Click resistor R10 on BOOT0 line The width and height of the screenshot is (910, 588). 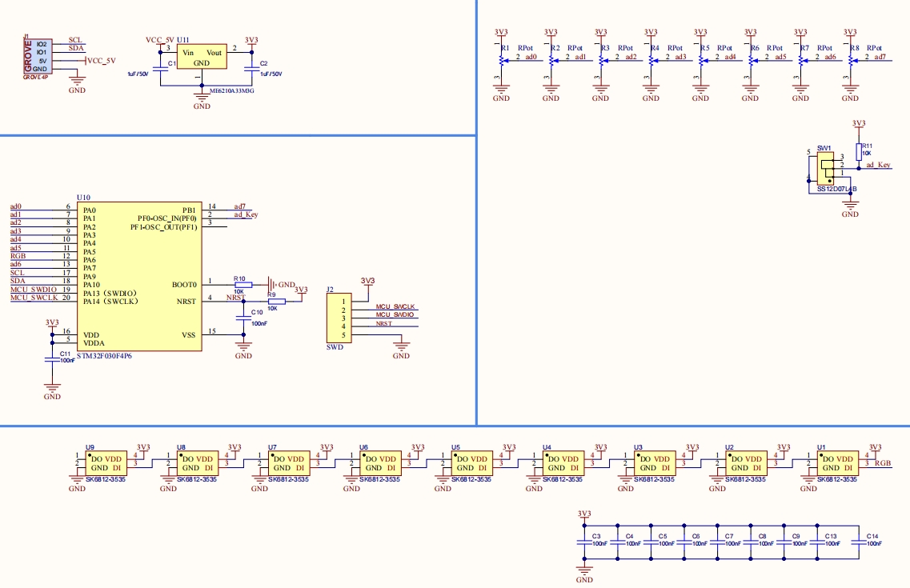coord(241,285)
